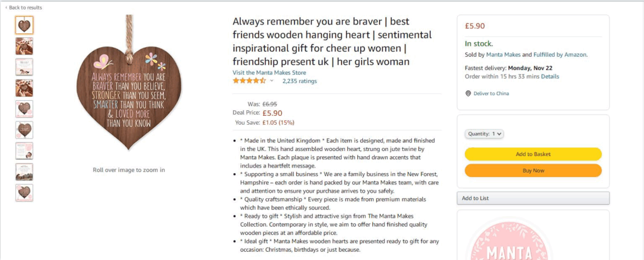Screen dimensions: 644x260
Task: Click the Fulfilled by Amazon link
Action: (x=560, y=54)
